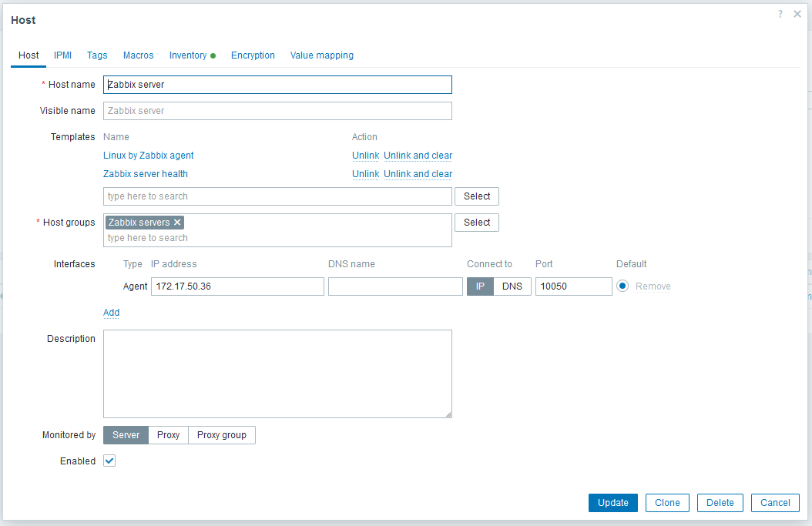Remove the Zabbix servers group tag
812x526 pixels.
tap(177, 223)
